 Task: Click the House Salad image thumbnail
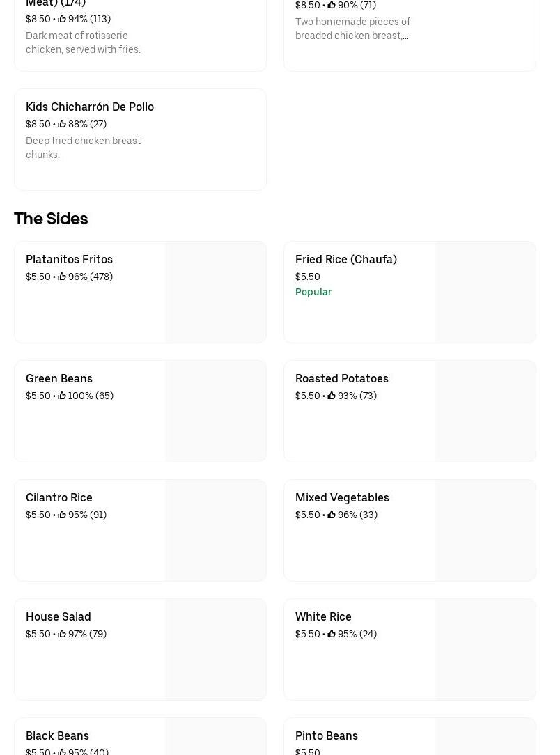pos(215,649)
